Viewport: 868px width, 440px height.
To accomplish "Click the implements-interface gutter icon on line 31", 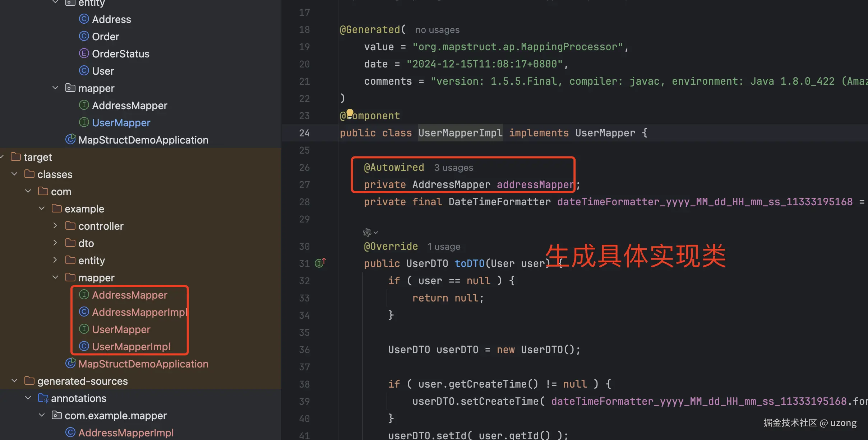I will click(x=320, y=263).
